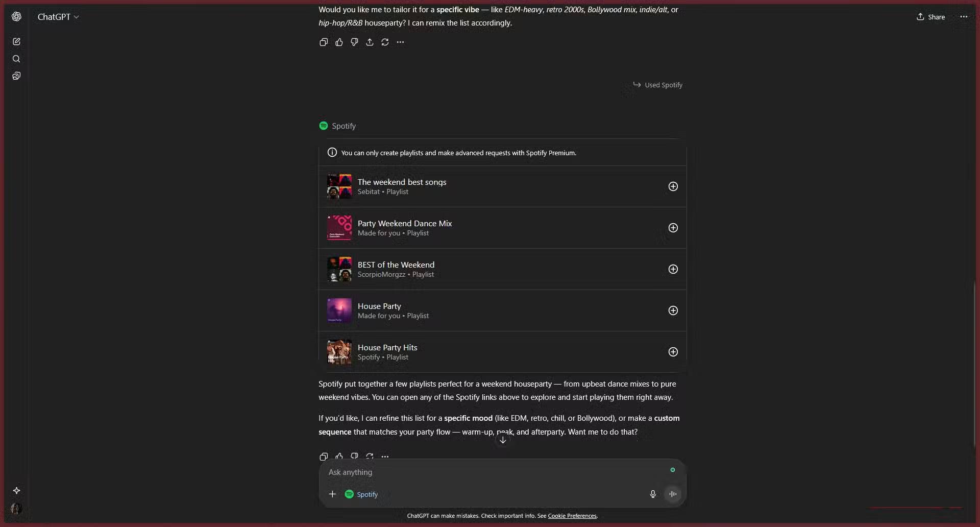The width and height of the screenshot is (980, 527).
Task: Remove the Spotify chip from the composer
Action: [361, 494]
